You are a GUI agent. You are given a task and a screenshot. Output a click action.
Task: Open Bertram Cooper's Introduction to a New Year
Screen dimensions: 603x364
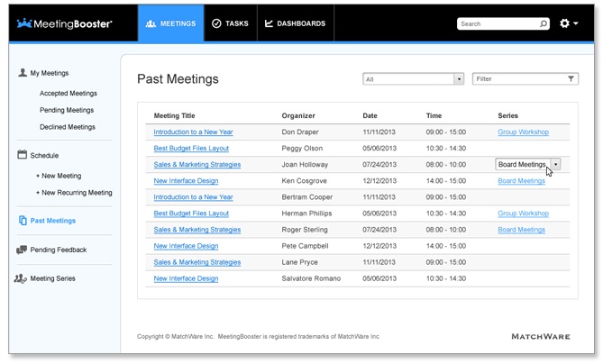194,197
